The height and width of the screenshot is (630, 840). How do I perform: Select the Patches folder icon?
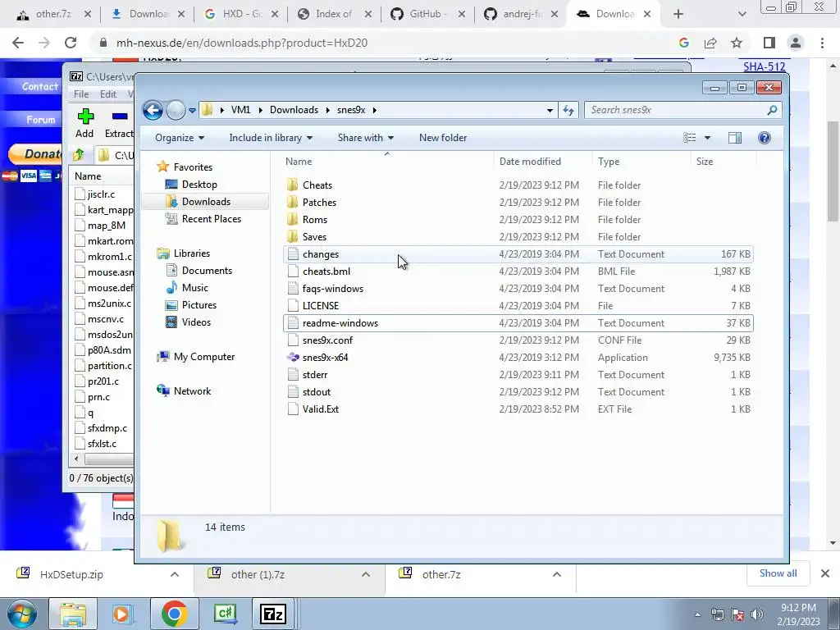coord(293,202)
